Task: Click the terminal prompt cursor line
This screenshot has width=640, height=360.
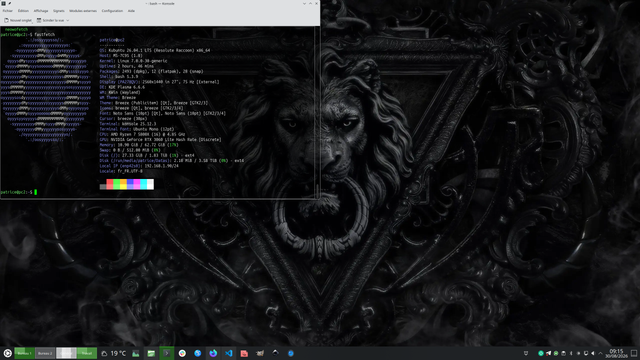Action: pos(19,192)
